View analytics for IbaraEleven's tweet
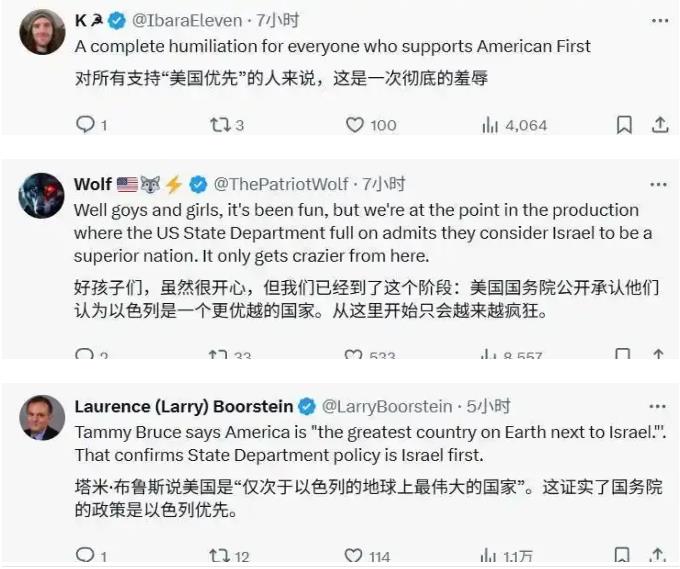The image size is (680, 569). 490,125
